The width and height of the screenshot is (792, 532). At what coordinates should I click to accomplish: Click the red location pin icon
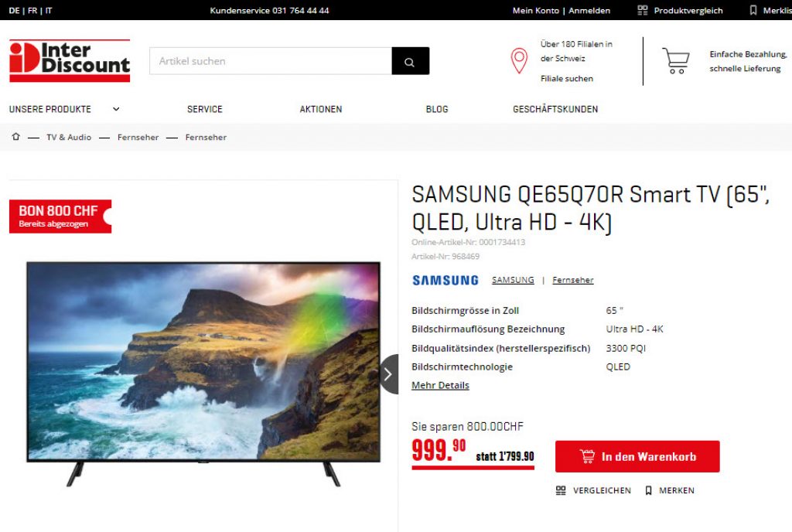(519, 61)
